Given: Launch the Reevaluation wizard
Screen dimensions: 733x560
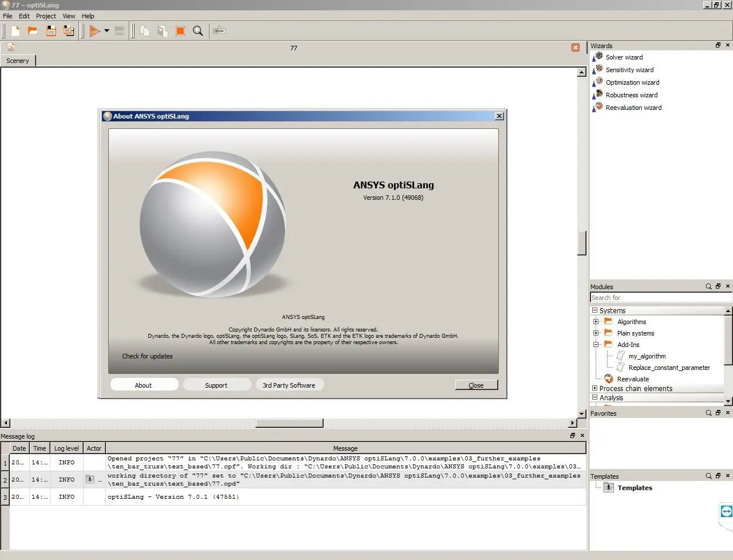Looking at the screenshot, I should point(633,108).
